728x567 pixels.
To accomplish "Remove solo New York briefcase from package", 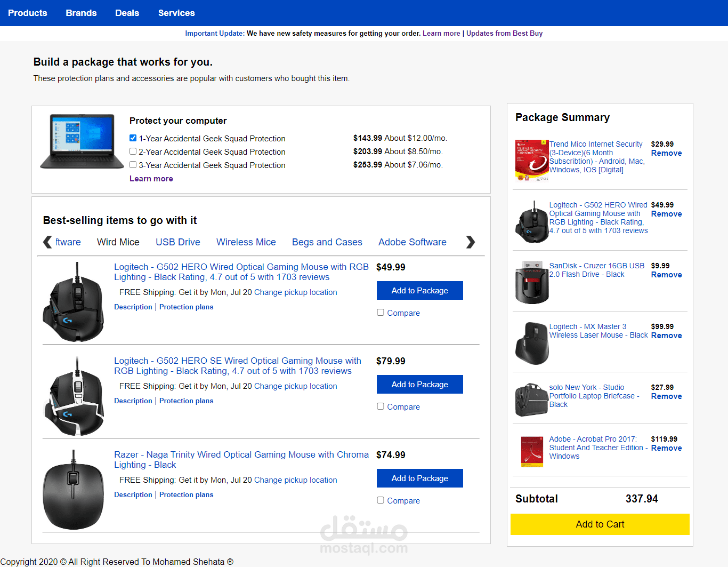I will [x=666, y=396].
